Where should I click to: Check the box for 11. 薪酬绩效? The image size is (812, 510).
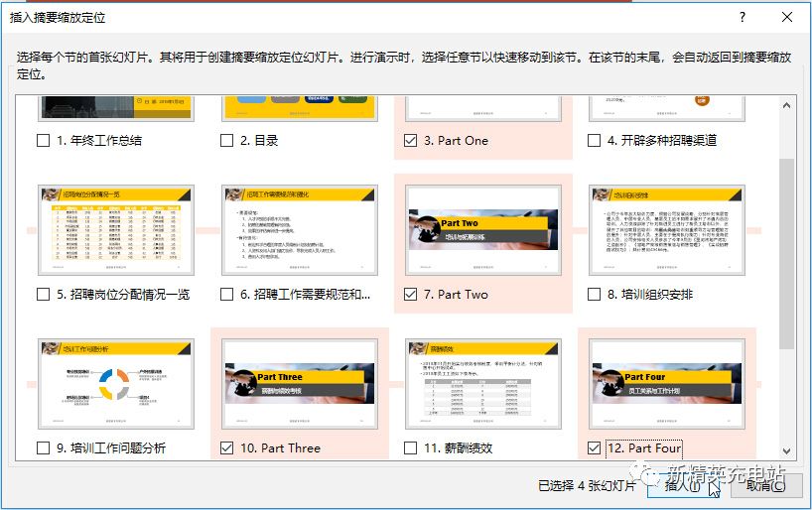(x=410, y=447)
